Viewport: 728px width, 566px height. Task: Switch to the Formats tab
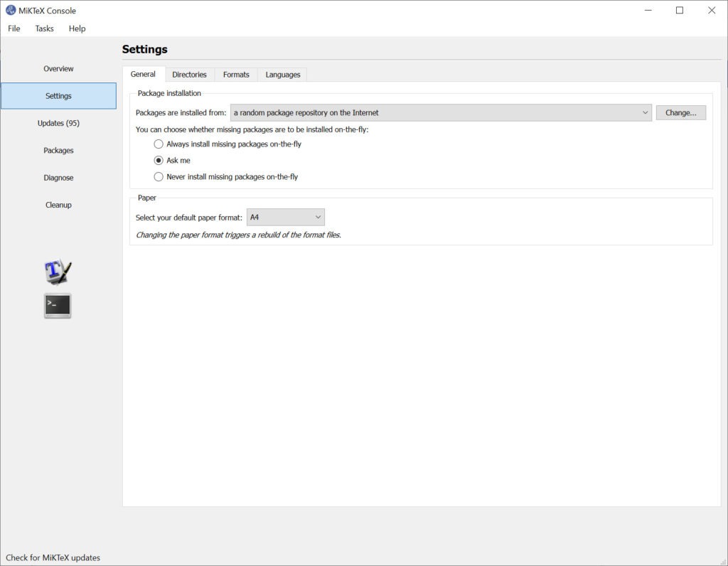tap(236, 75)
